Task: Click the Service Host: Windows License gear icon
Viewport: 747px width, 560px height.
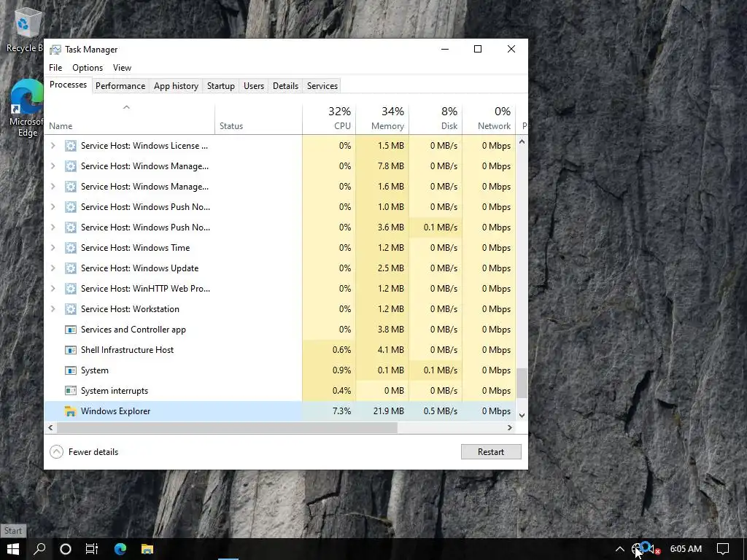Action: (x=71, y=146)
